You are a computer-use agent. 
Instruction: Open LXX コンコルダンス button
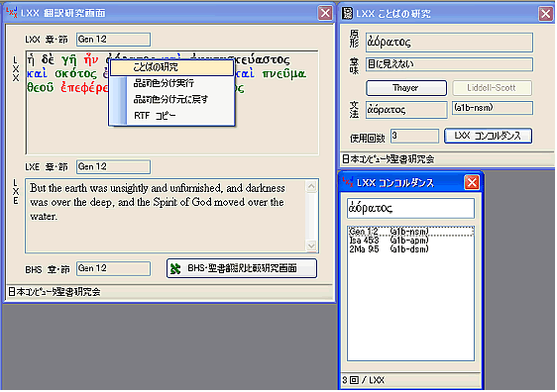tap(488, 136)
